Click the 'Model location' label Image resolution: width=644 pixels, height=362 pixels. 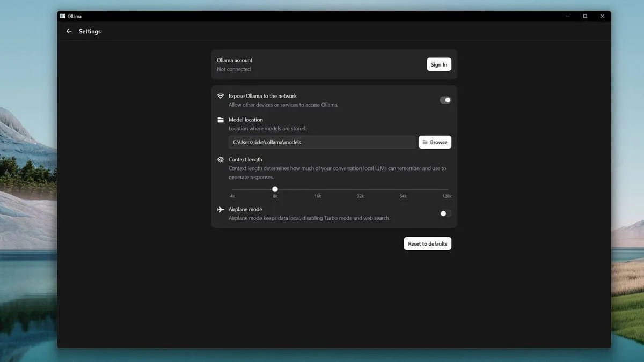[246, 120]
